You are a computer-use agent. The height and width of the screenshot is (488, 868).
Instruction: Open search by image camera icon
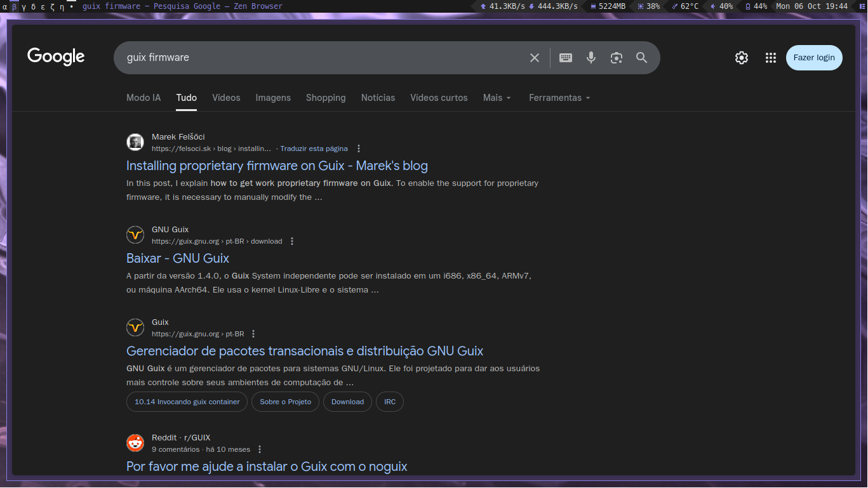tap(616, 58)
